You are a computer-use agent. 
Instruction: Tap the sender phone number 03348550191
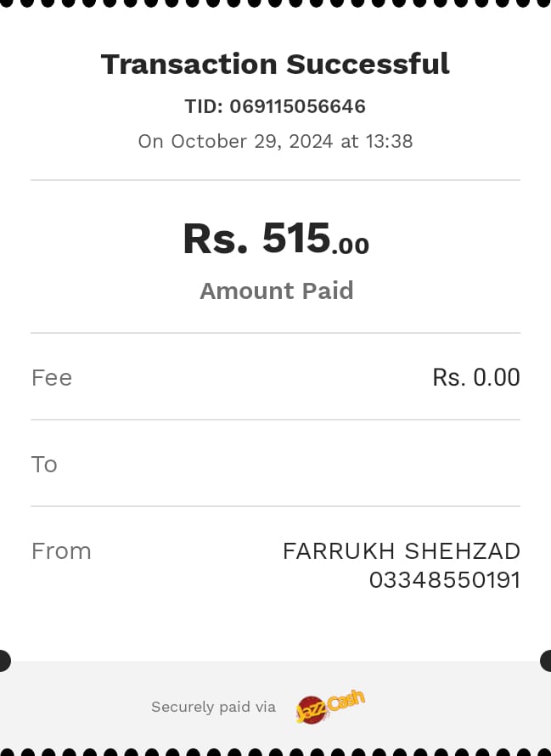coord(444,580)
